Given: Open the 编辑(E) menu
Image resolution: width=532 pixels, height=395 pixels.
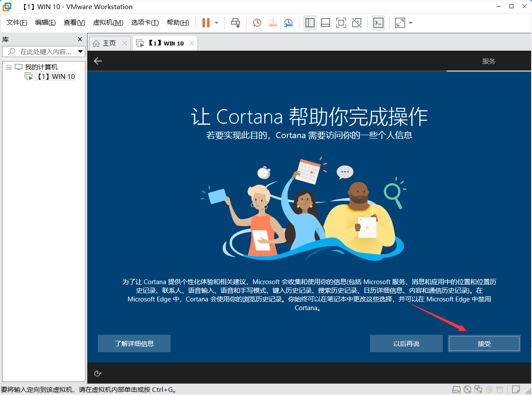Looking at the screenshot, I should [45, 23].
